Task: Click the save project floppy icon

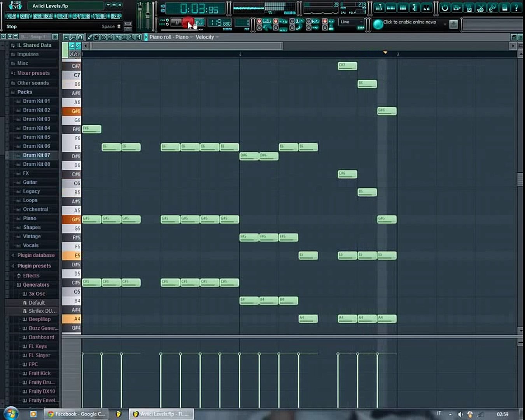Action: click(457, 8)
